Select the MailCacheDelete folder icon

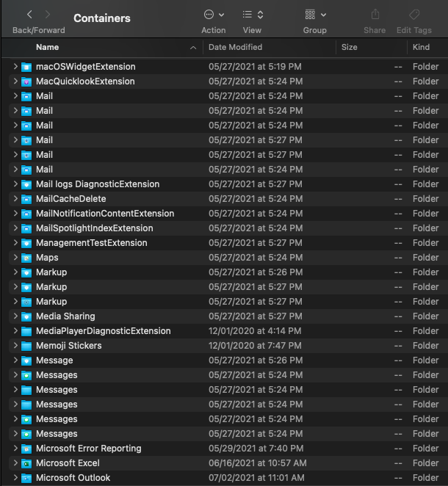coord(26,199)
